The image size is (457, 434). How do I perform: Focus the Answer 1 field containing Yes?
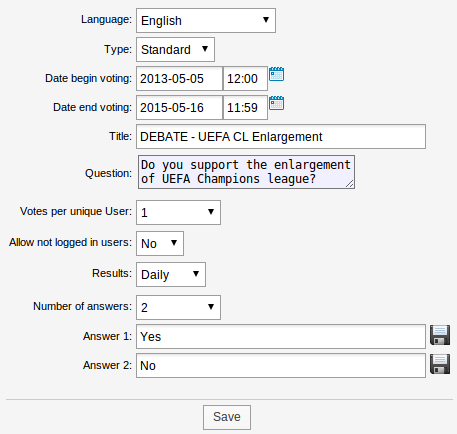click(281, 337)
